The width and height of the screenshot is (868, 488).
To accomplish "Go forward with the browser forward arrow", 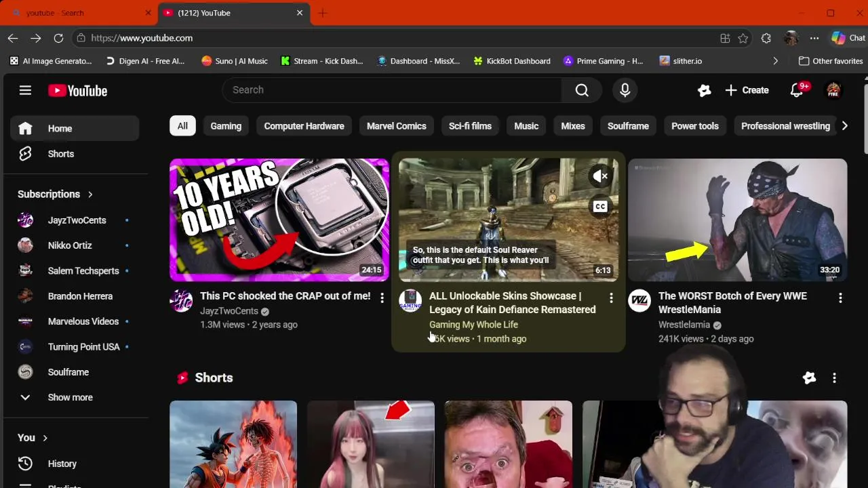I will [x=36, y=38].
